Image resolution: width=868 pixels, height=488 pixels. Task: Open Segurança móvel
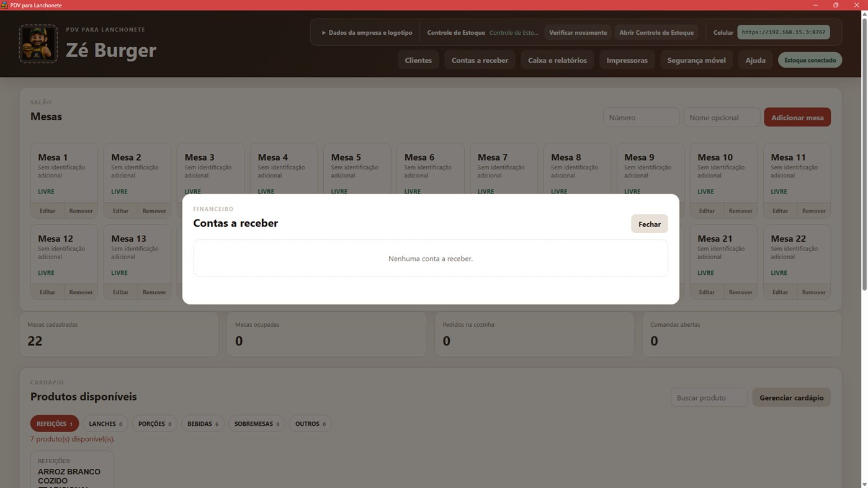(x=696, y=60)
